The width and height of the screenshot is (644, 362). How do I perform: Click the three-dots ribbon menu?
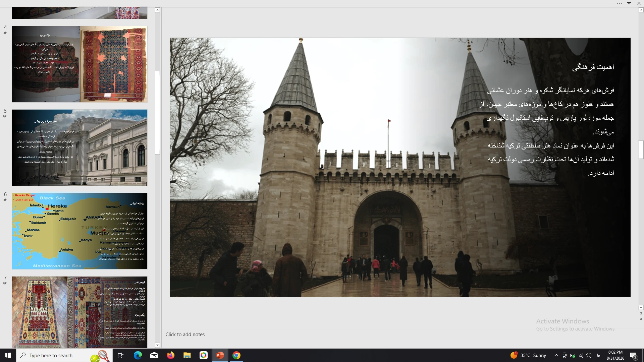coord(619,3)
